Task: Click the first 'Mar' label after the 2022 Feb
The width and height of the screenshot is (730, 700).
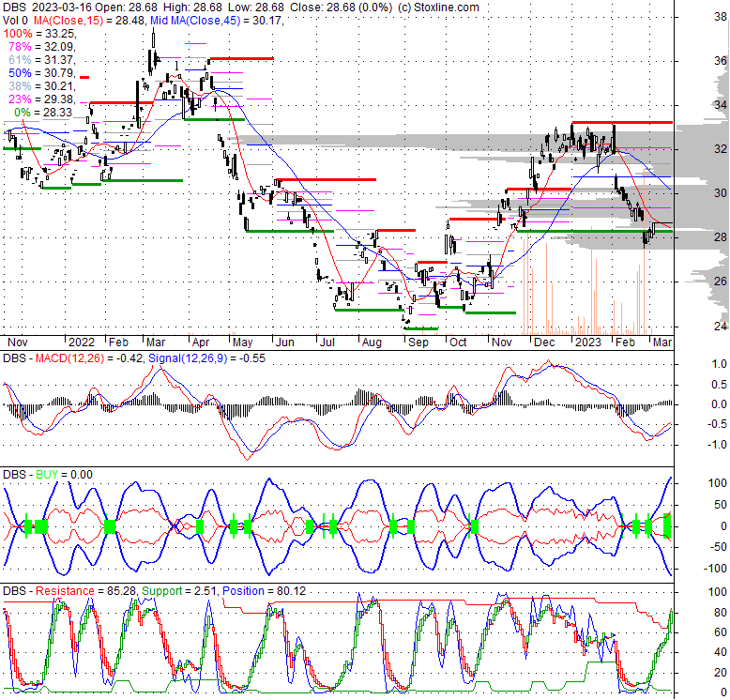Action: (156, 342)
